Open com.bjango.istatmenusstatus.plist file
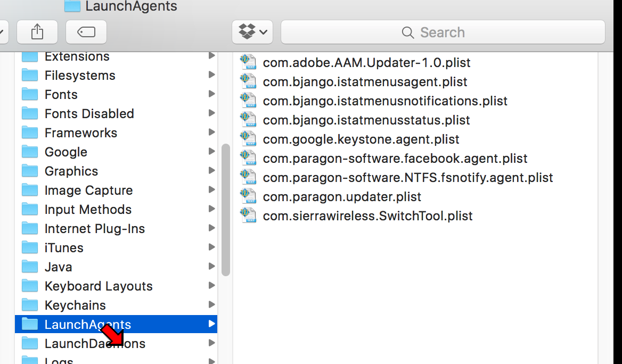622x364 pixels. point(366,120)
